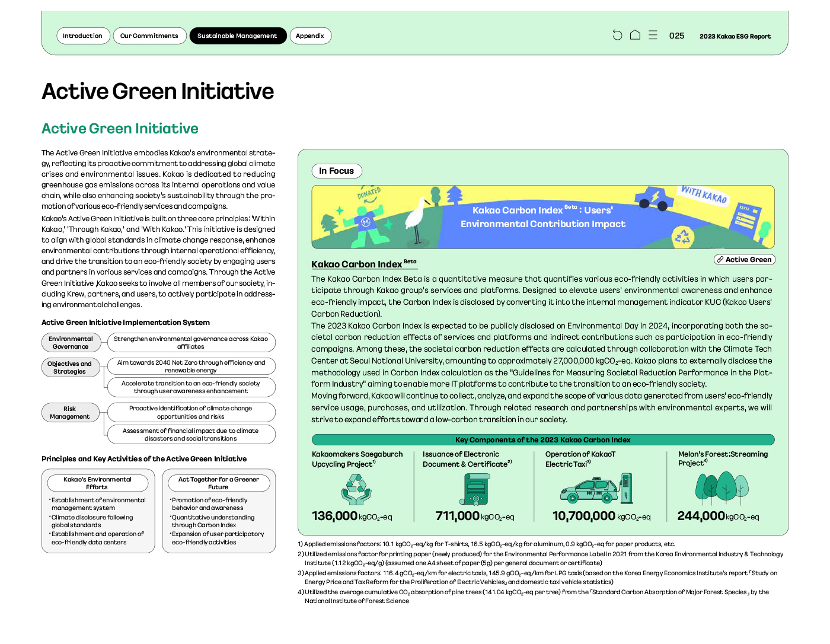
Task: Click the page number 025
Action: tap(676, 36)
